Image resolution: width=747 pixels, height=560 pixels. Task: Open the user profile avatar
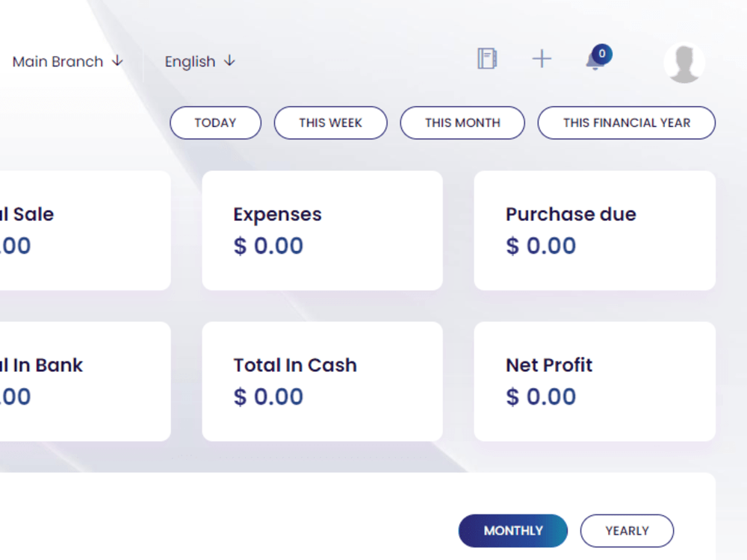(x=684, y=63)
